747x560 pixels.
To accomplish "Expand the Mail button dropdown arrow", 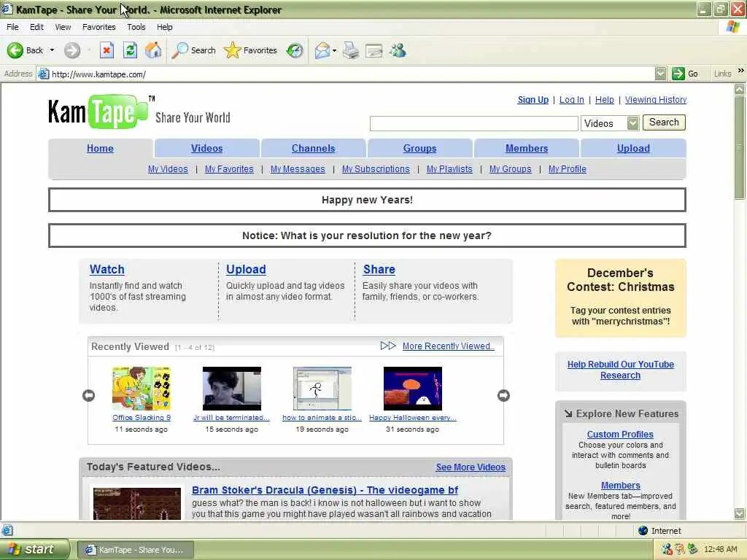I will [334, 50].
